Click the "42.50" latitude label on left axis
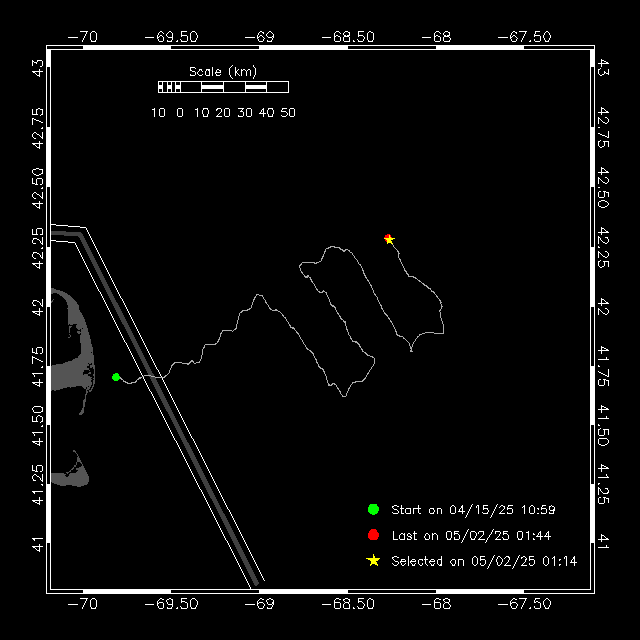This screenshot has width=640, height=640. point(38,184)
